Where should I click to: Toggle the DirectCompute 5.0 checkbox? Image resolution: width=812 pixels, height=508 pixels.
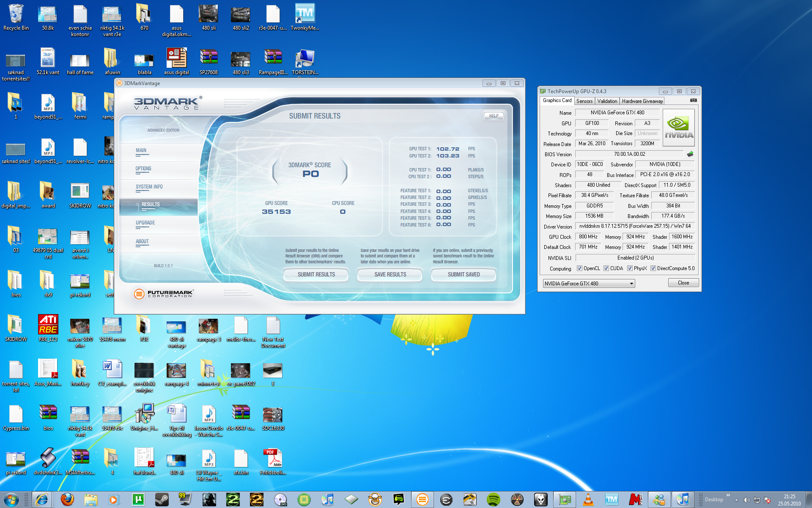point(653,268)
